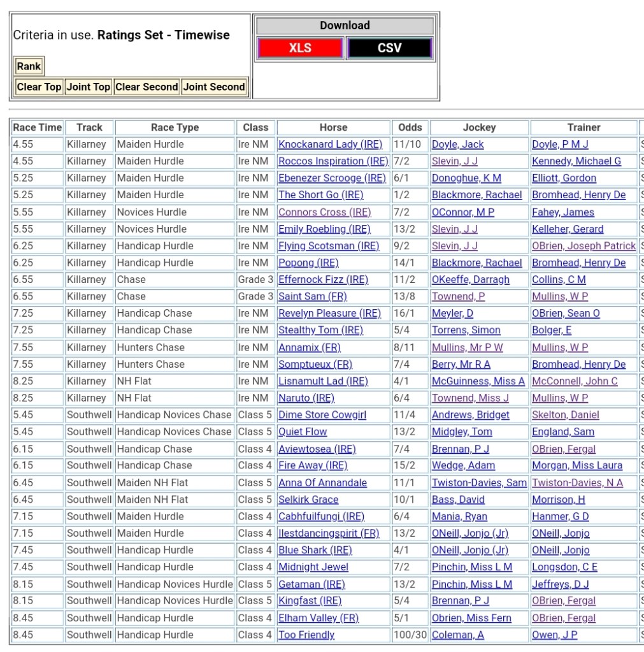644x652 pixels.
Task: View horse Lisnamult Lad (IRE)
Action: [323, 381]
